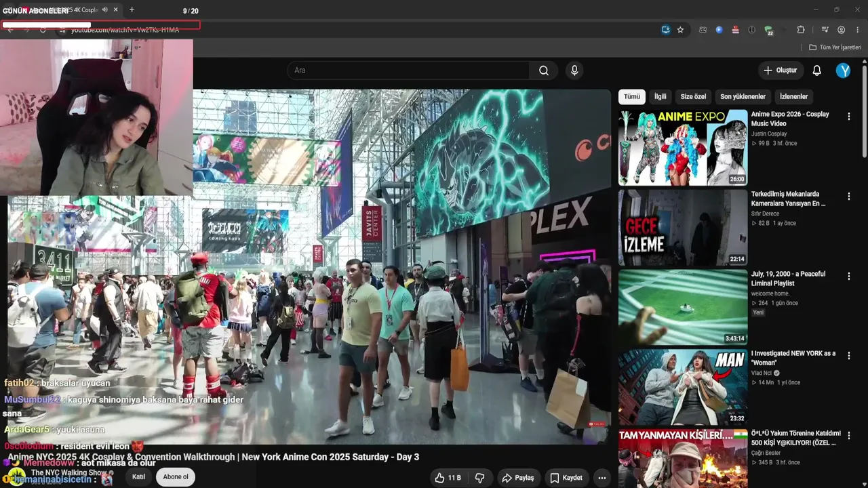Click the Oluştur create button
The width and height of the screenshot is (868, 488).
point(780,70)
